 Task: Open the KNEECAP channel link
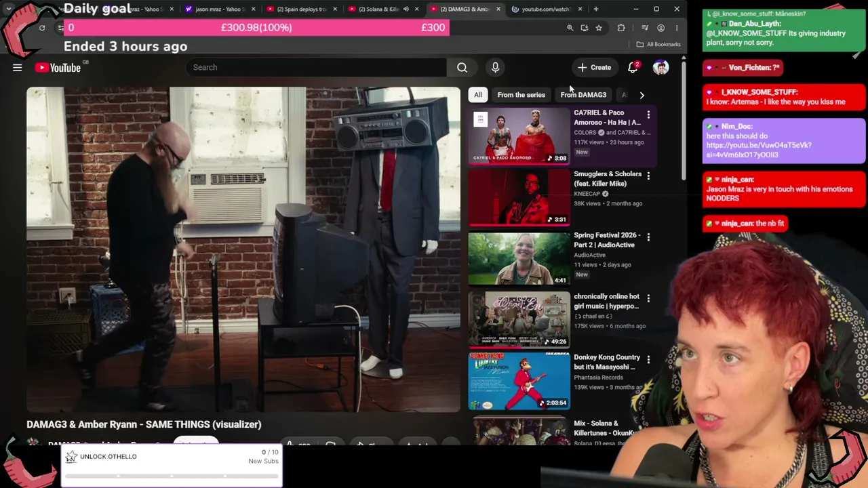click(587, 194)
